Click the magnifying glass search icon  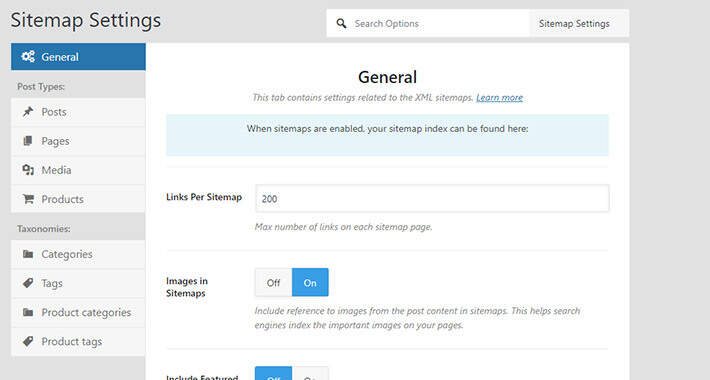point(341,23)
